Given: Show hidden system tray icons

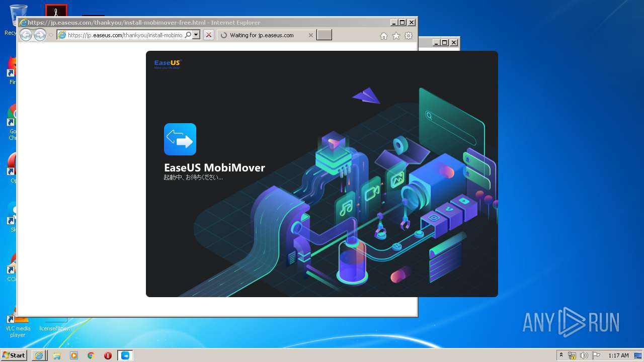Looking at the screenshot, I should point(561,355).
